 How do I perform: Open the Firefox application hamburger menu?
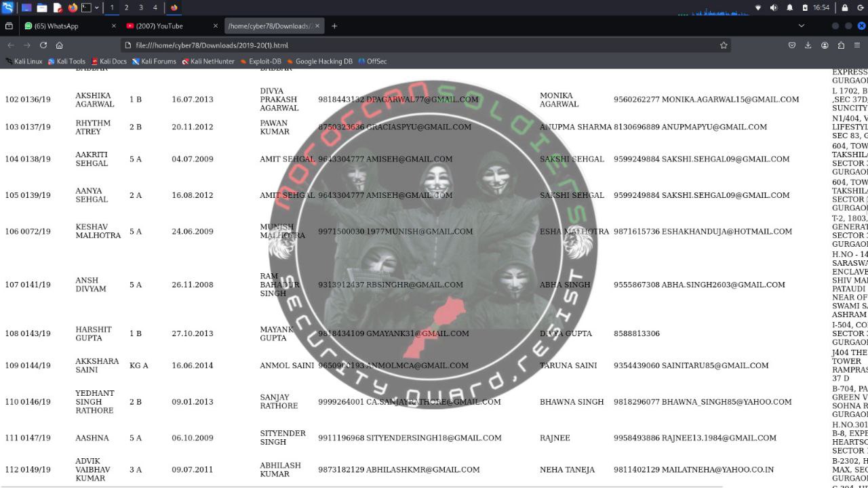click(857, 45)
